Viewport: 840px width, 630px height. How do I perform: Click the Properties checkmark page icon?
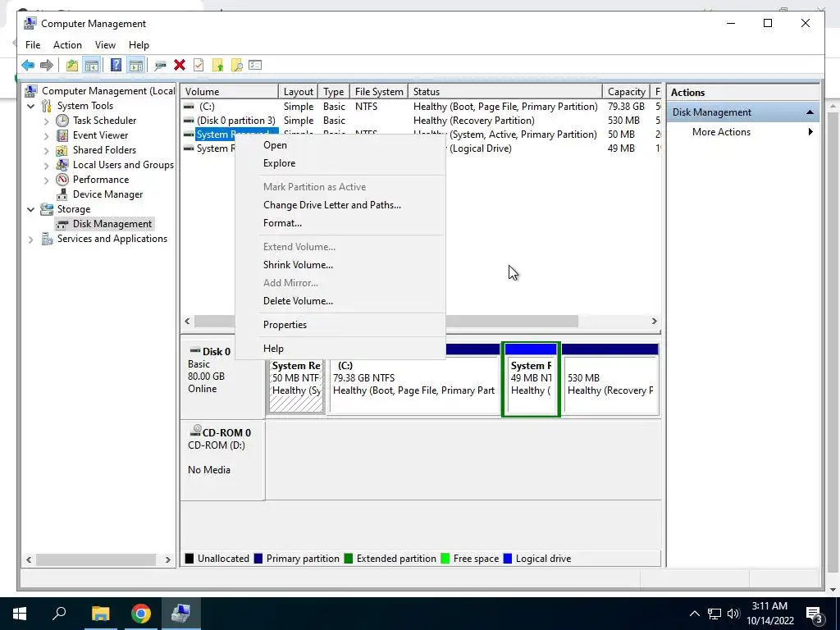(x=199, y=66)
